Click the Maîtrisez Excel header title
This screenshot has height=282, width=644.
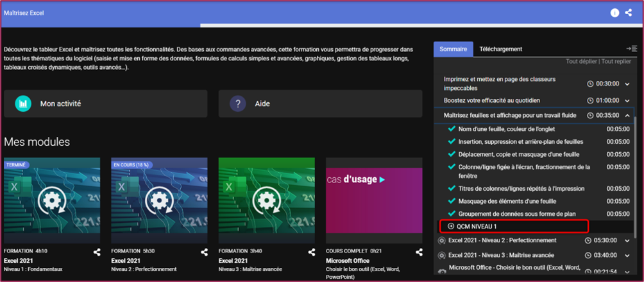point(24,13)
